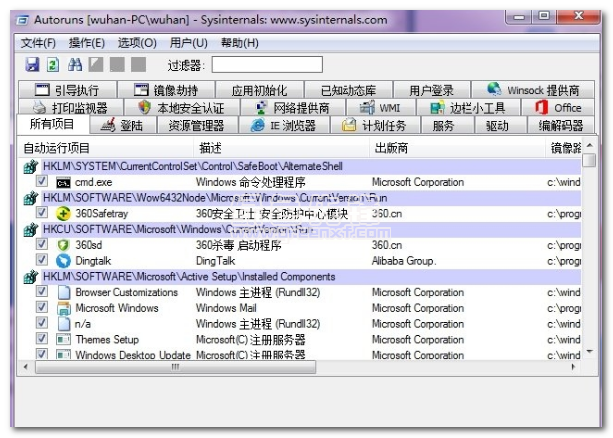Click the Refresh toolbar icon
Viewport: 613px width, 438px height.
coord(53,64)
